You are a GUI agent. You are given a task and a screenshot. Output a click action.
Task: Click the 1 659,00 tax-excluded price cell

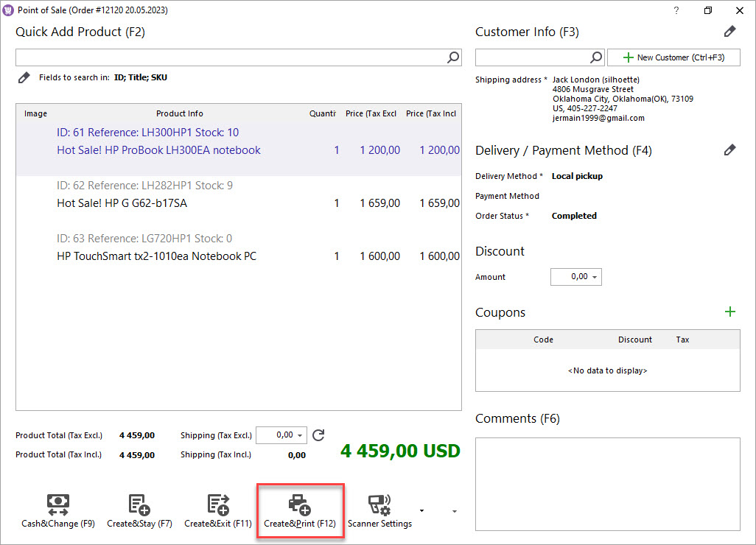point(380,203)
